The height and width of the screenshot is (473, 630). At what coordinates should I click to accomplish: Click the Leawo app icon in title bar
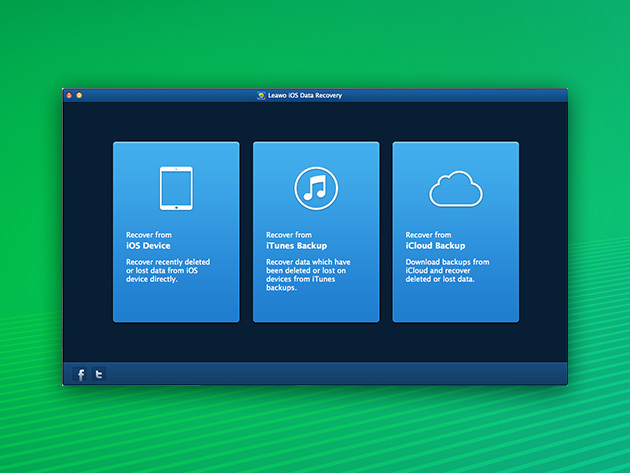pos(261,95)
